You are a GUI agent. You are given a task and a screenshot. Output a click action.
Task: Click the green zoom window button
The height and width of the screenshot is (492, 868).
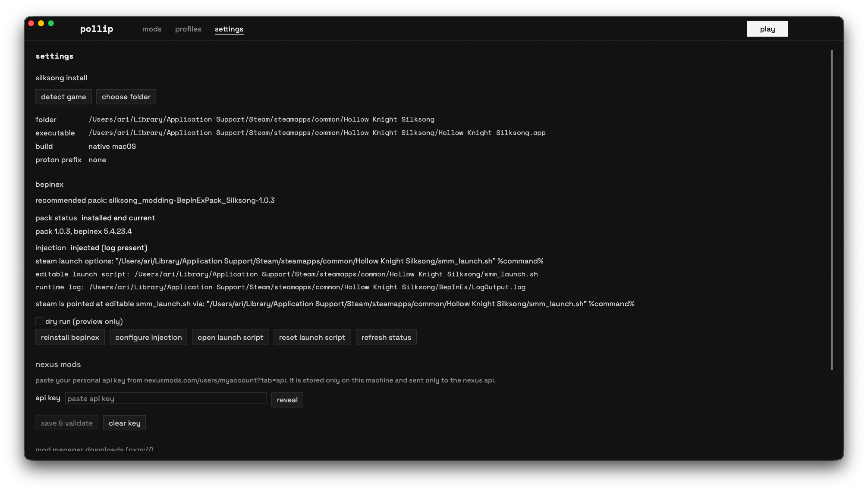[x=51, y=23]
